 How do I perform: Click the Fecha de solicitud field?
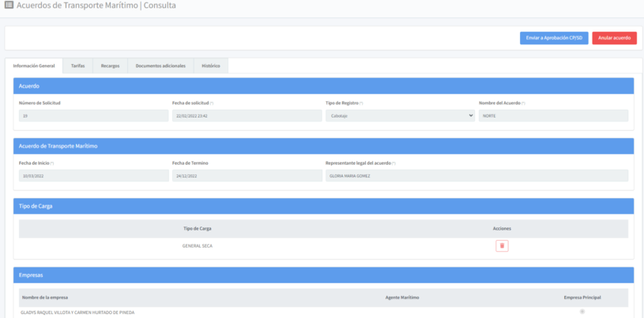coord(247,115)
